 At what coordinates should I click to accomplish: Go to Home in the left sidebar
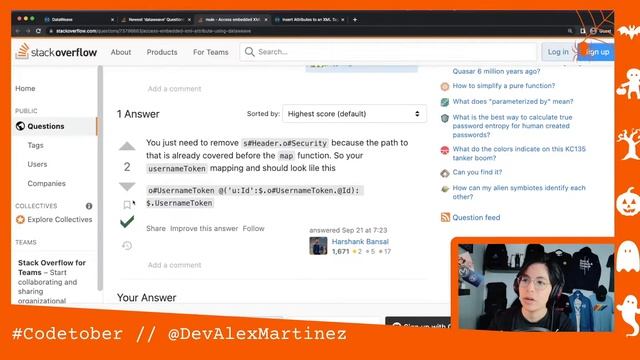coord(25,88)
